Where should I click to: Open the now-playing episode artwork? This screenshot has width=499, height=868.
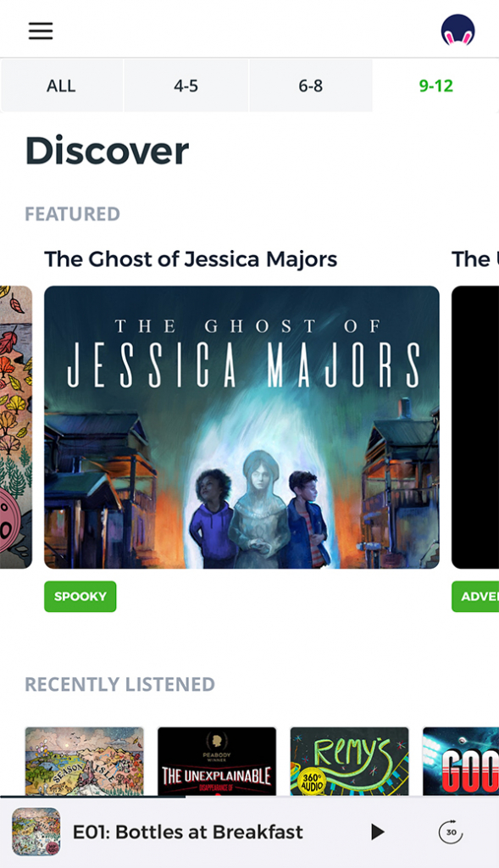[x=36, y=832]
